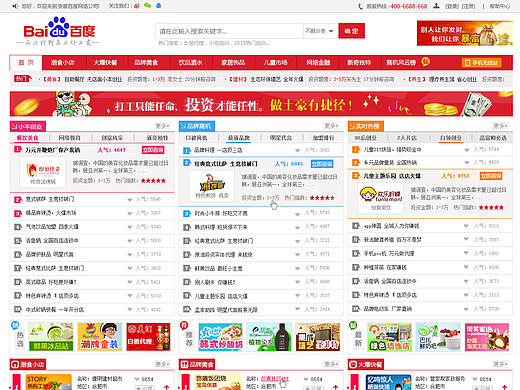Click the 投资才能任性 wide banner
This screenshot has width=520, height=390.
261,104
